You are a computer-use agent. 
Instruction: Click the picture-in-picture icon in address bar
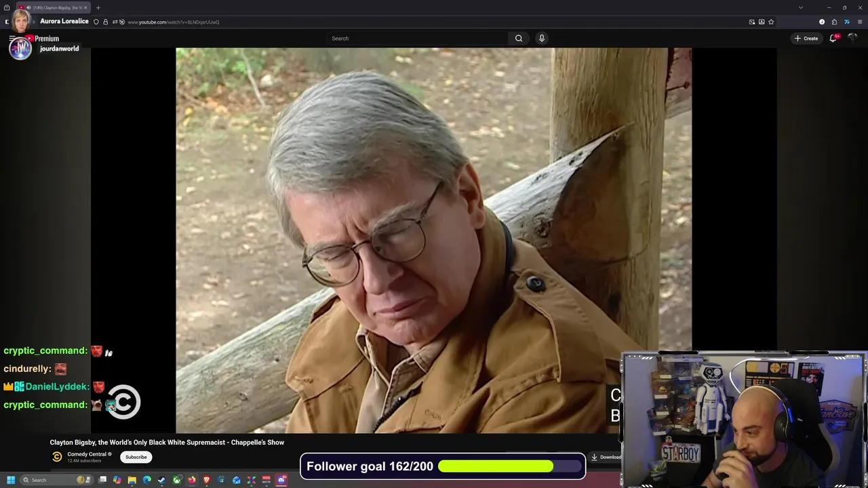point(752,22)
